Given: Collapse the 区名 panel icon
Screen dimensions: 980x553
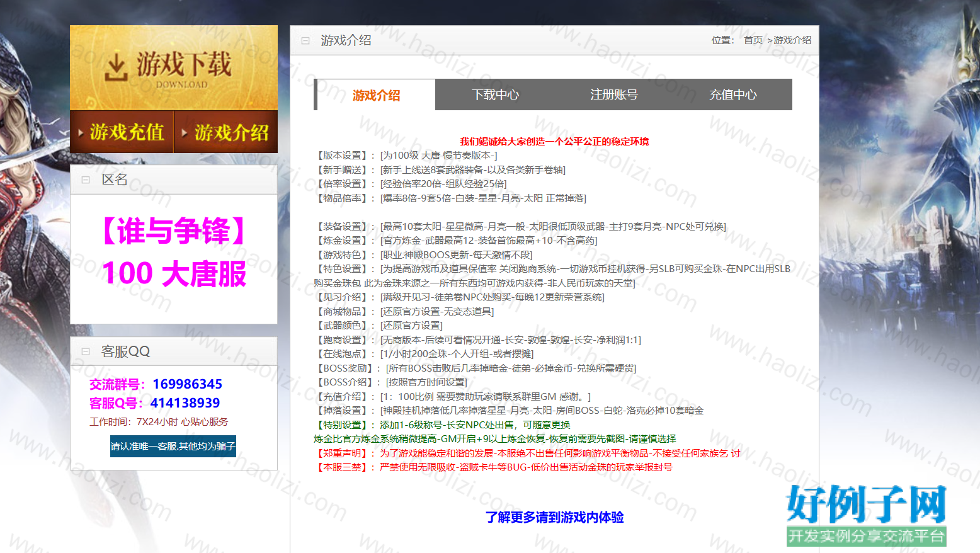Looking at the screenshot, I should (86, 180).
